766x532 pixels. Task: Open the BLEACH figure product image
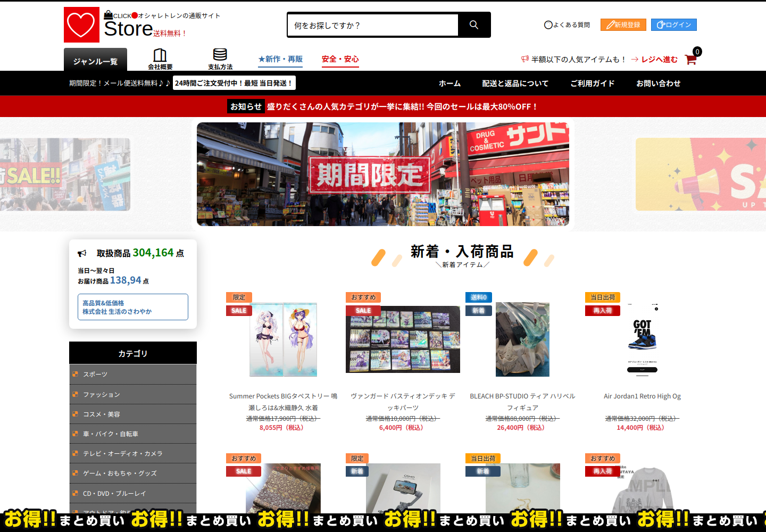point(523,339)
